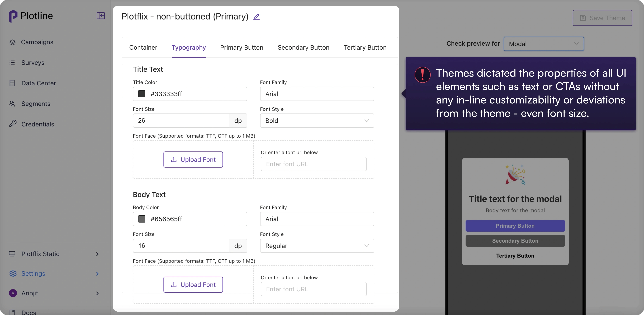Switch to the Primary Button tab
This screenshot has height=315, width=644.
241,48
